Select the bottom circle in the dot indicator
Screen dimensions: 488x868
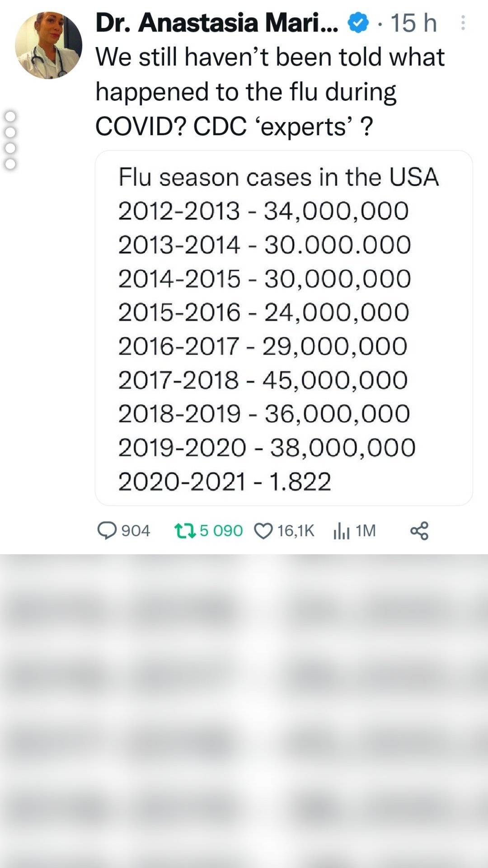[x=10, y=164]
